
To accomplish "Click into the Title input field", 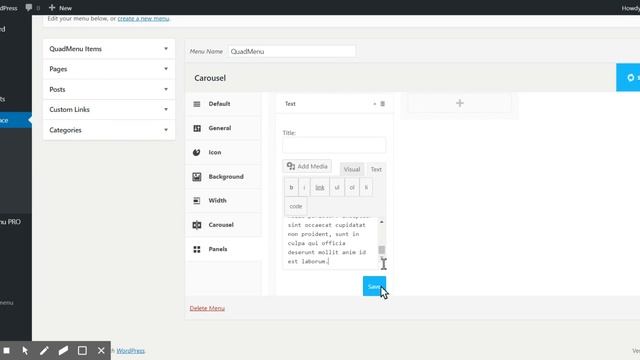I will 334,145.
